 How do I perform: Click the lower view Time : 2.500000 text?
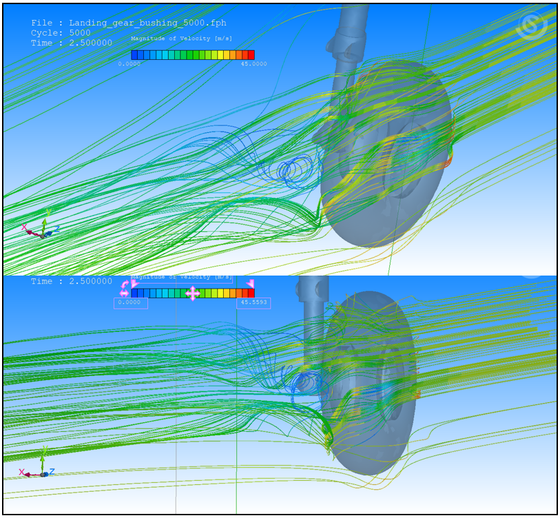(71, 281)
